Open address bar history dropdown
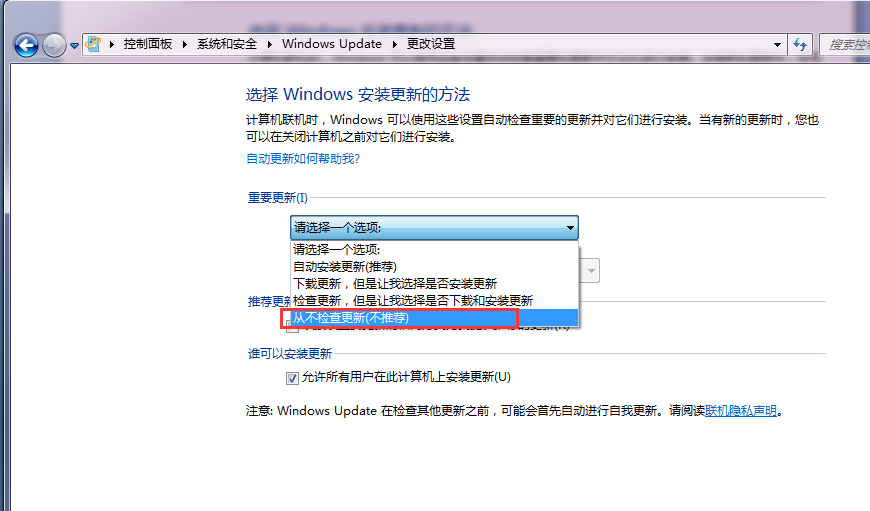This screenshot has height=511, width=870. click(x=777, y=44)
